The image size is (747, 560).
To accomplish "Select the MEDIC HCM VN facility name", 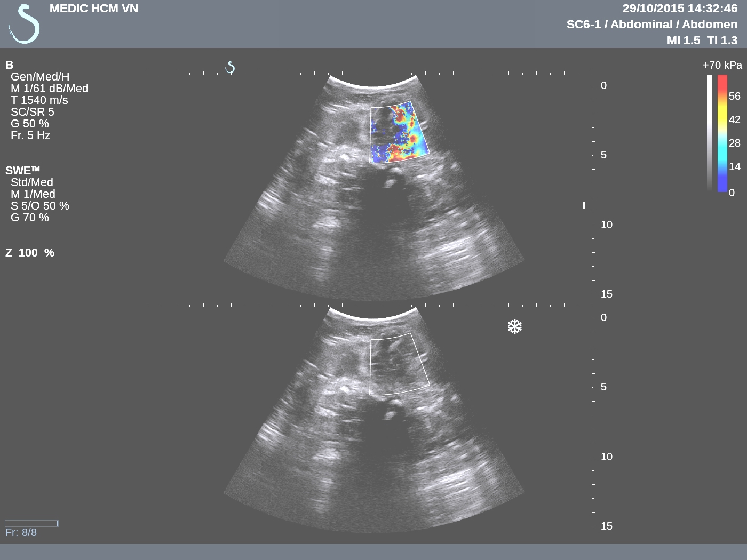I will click(93, 8).
